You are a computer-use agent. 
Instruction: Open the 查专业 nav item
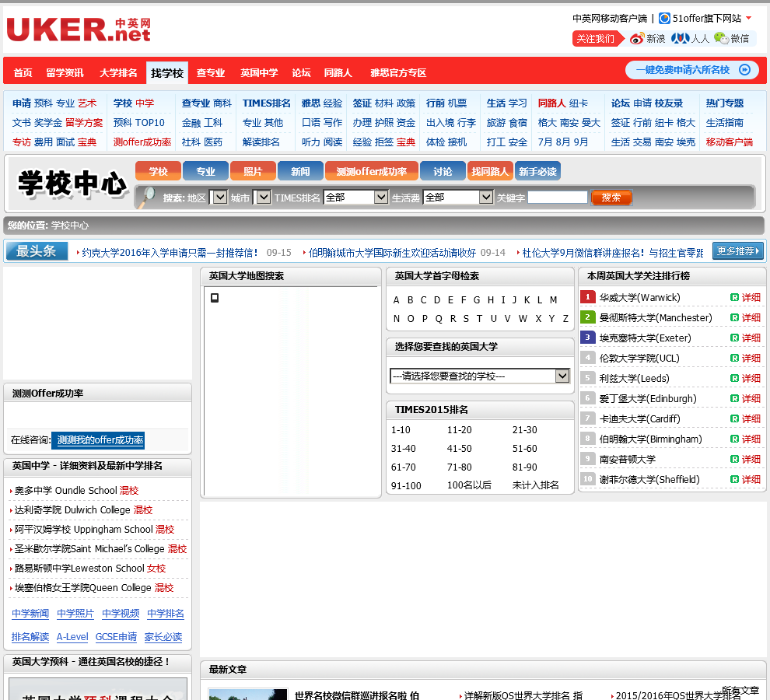click(211, 72)
